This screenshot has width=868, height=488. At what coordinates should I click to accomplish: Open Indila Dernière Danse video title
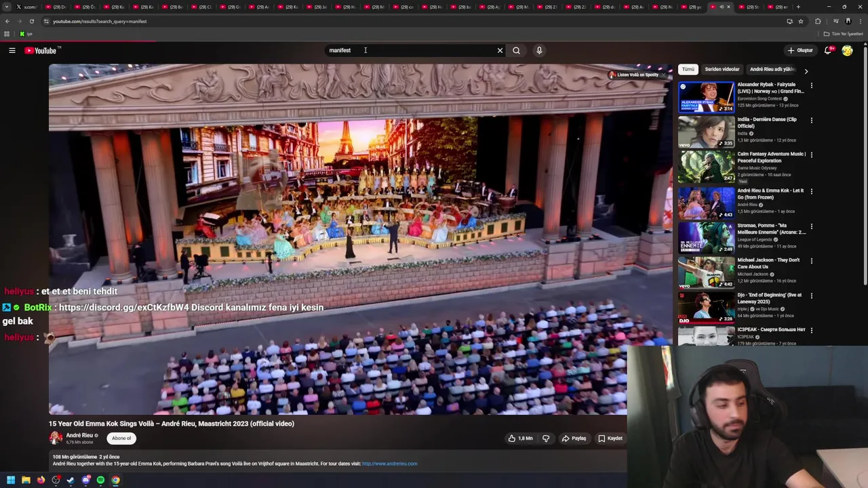click(x=767, y=123)
